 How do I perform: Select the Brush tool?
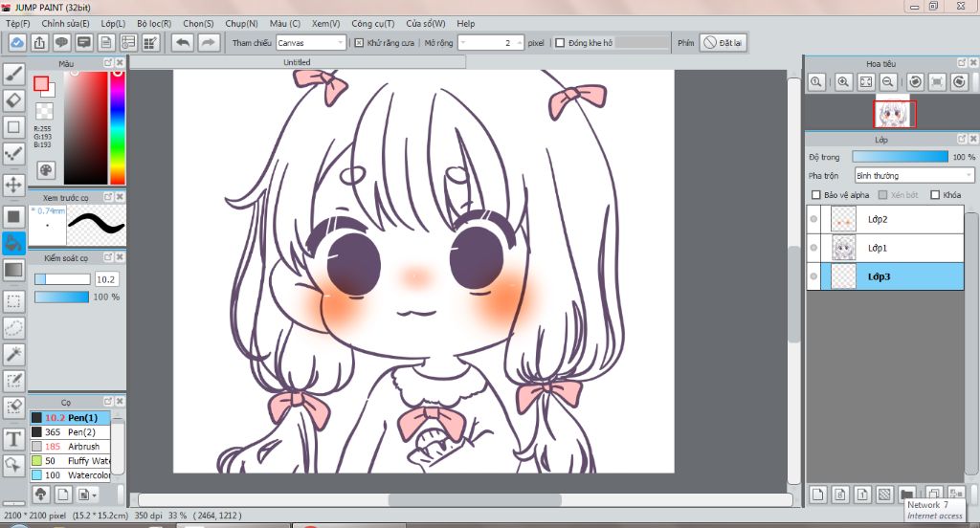click(13, 74)
